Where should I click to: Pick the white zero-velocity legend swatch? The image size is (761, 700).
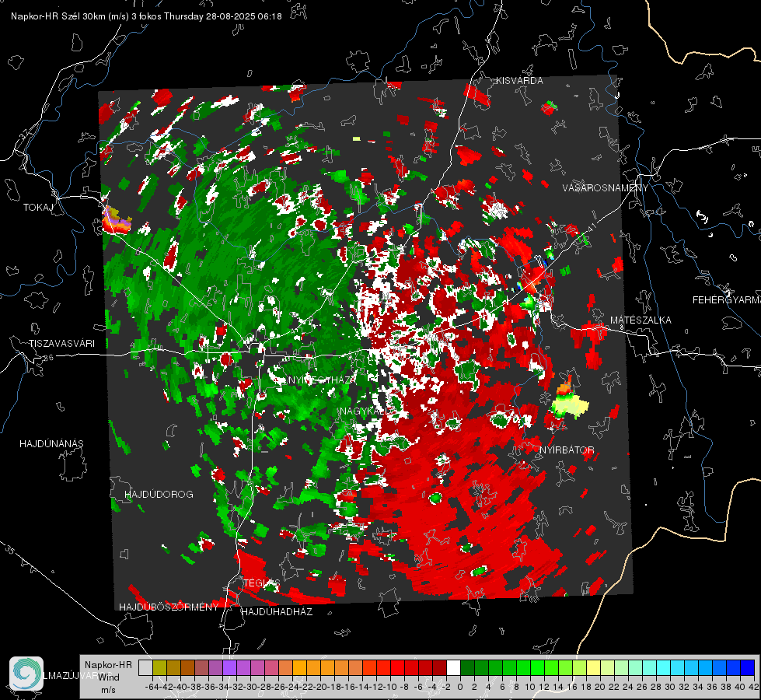pos(453,667)
